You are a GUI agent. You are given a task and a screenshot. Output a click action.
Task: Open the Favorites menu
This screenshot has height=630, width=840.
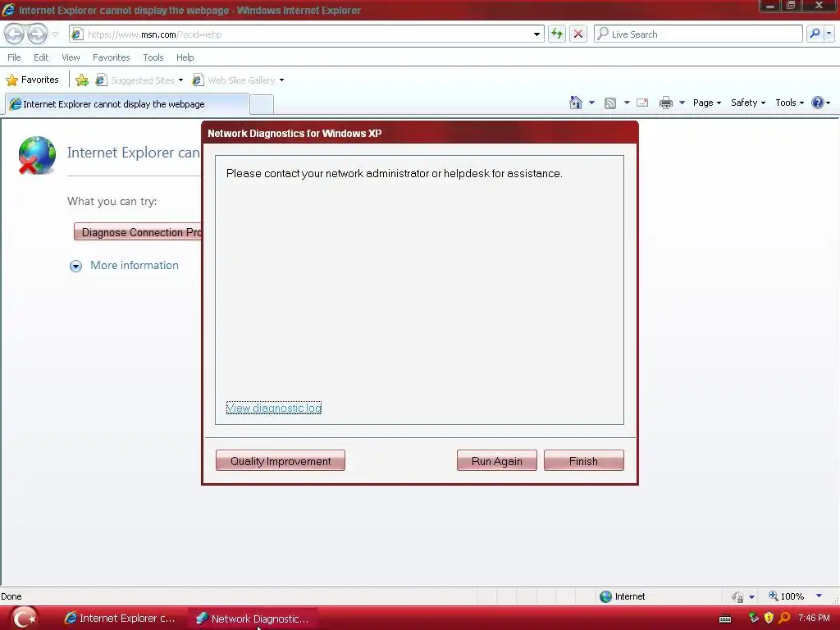tap(111, 57)
